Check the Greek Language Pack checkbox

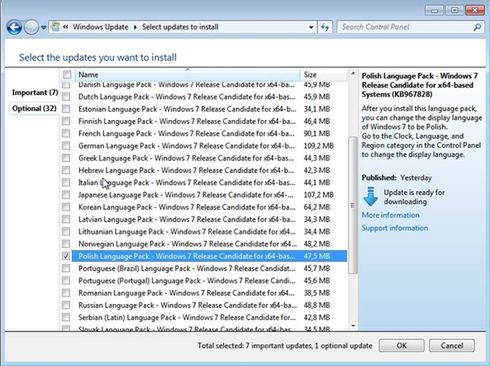[66, 158]
